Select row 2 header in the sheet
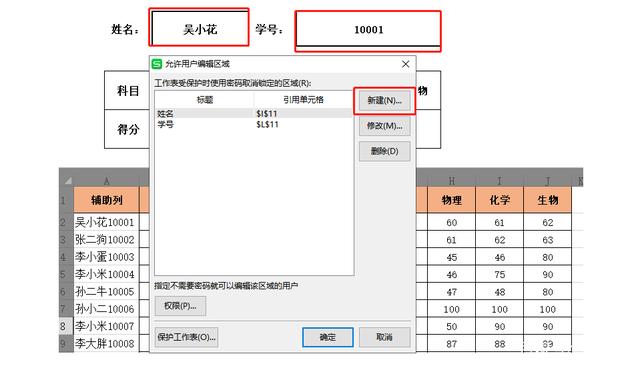The width and height of the screenshot is (640, 366). pos(67,222)
